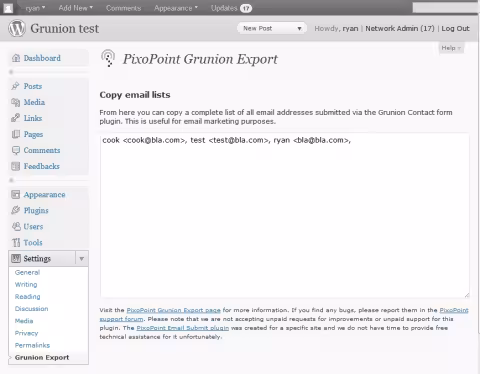
Task: Open the Posts menu item
Action: pos(33,86)
